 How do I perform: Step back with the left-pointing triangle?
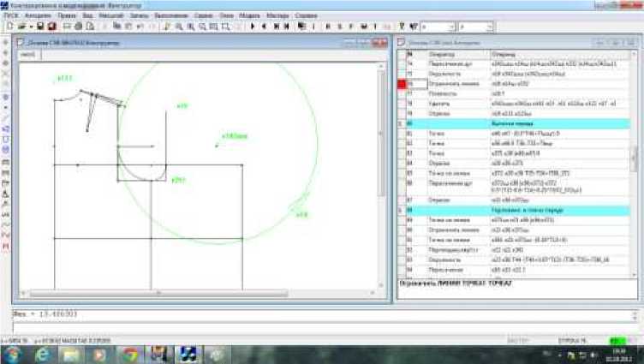[264, 27]
